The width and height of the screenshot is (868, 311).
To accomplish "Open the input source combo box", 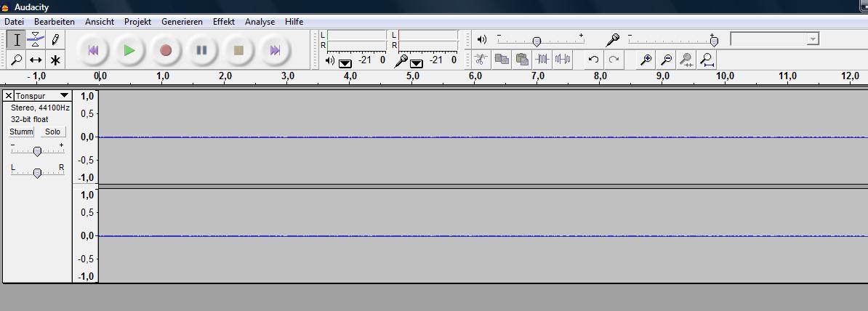I will (x=774, y=39).
